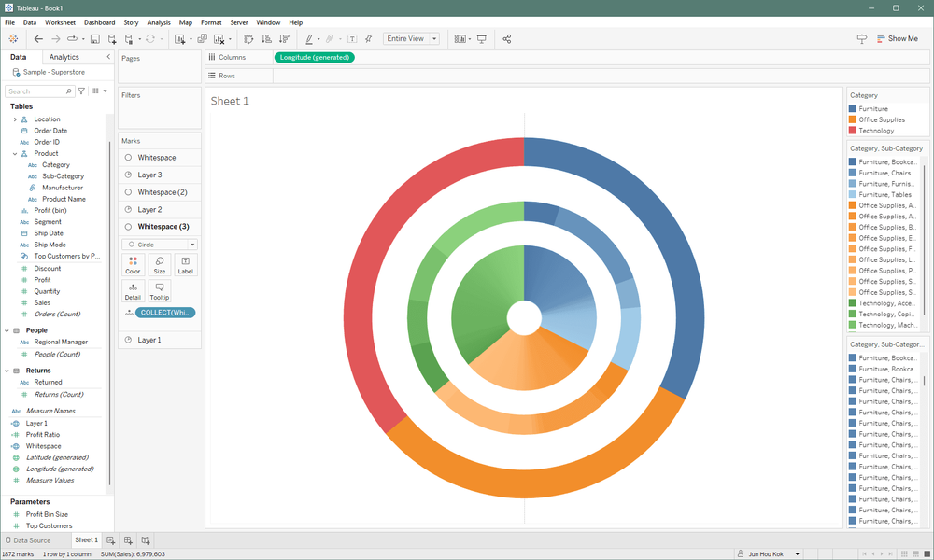This screenshot has width=934, height=560.
Task: Click the Save toolbar icon
Action: (x=95, y=39)
